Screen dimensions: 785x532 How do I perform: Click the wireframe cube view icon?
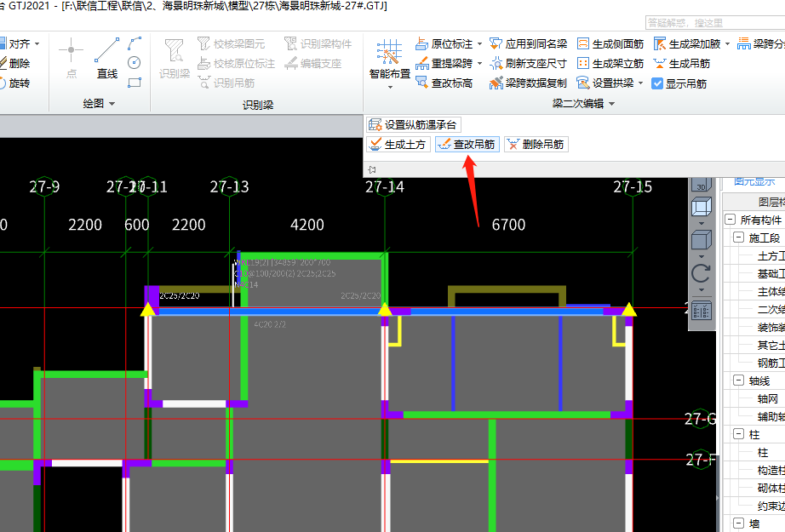[x=701, y=206]
